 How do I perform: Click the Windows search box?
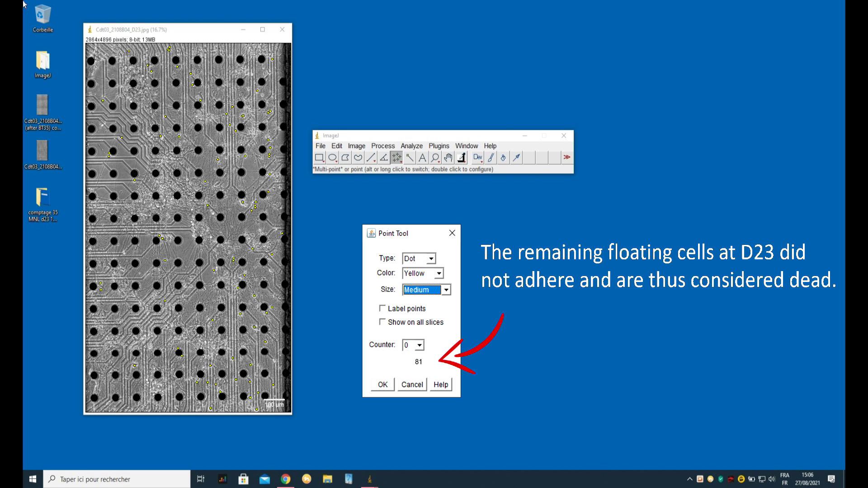[x=118, y=479]
